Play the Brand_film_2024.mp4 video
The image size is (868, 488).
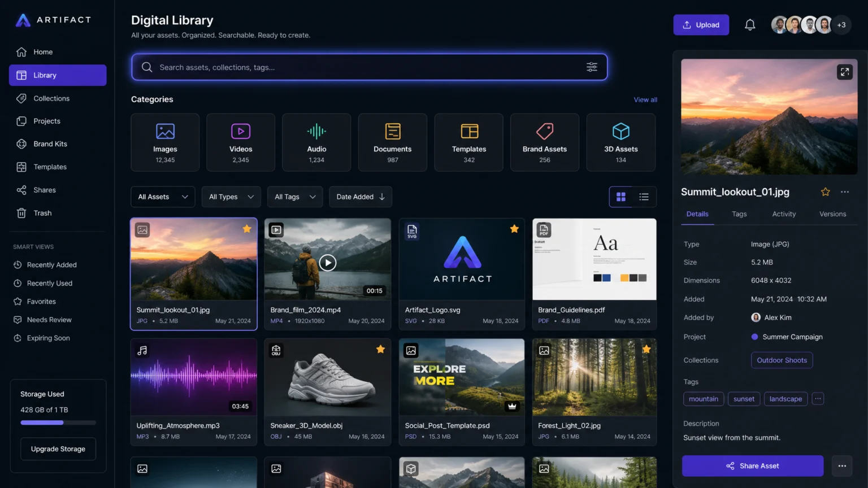(328, 263)
